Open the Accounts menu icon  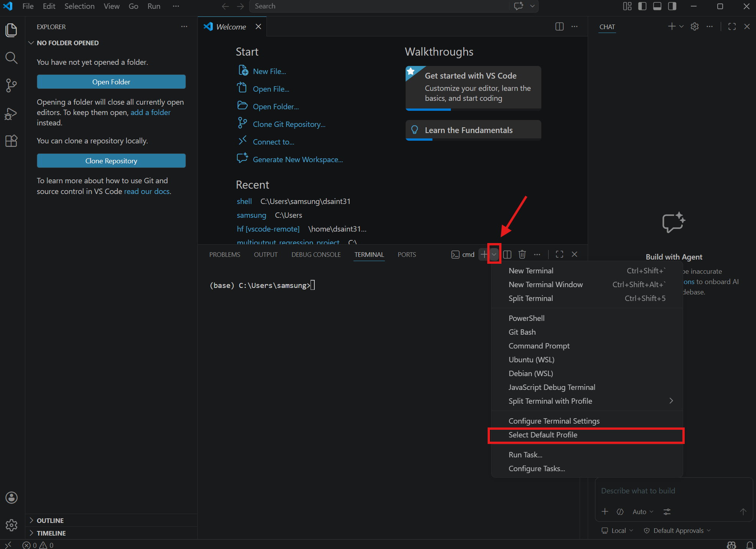coord(12,498)
